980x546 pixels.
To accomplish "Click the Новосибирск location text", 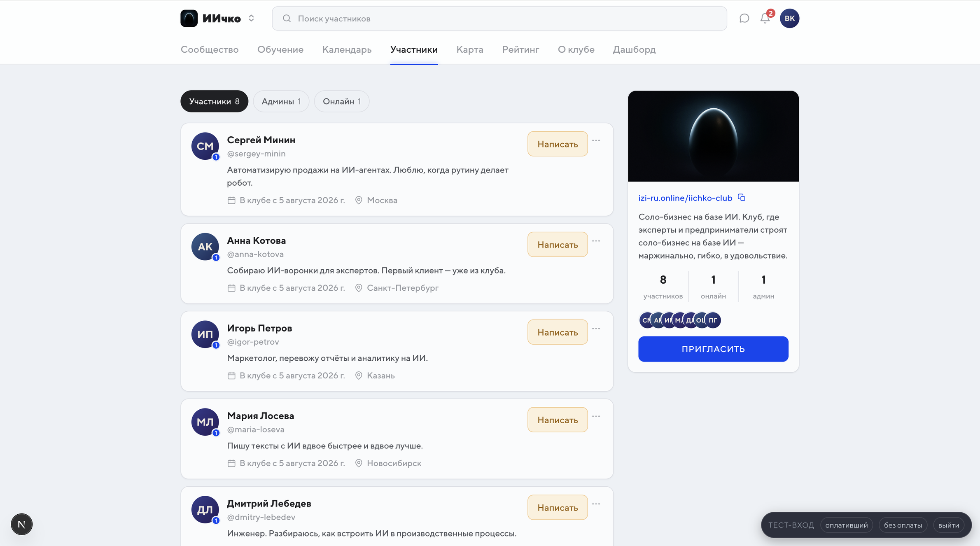I will [x=394, y=463].
